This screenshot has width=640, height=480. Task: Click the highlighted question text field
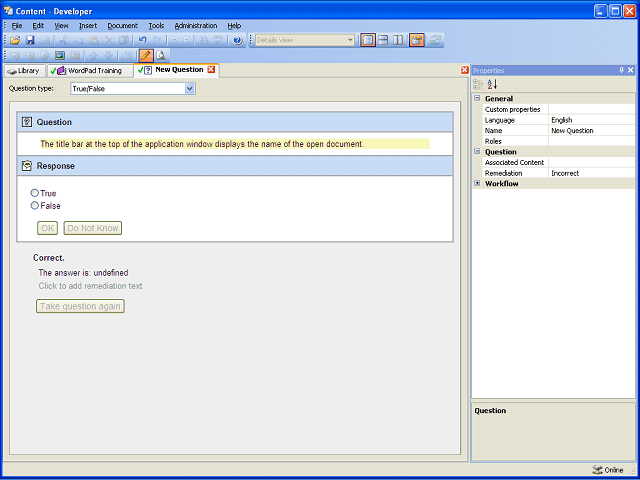click(235, 144)
